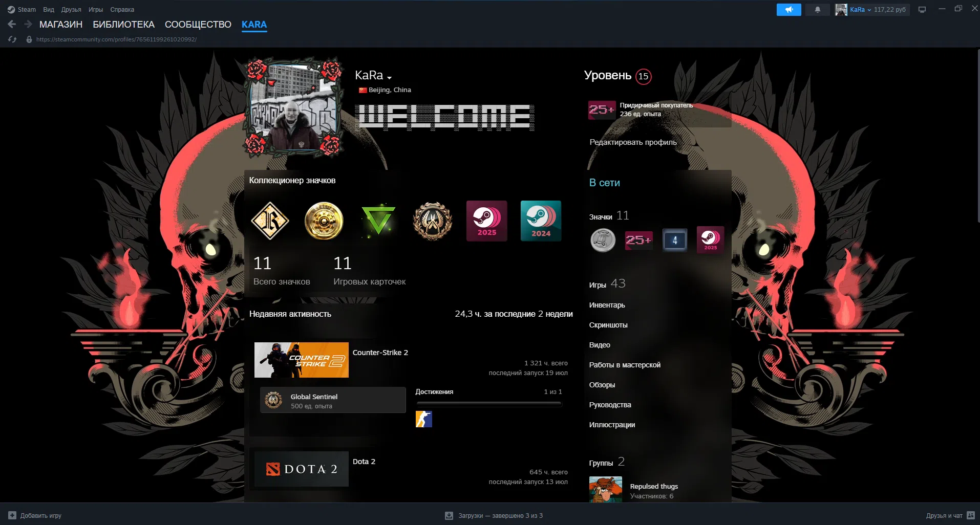Click small 2025 badge in sidebar
980x525 pixels.
click(x=711, y=240)
